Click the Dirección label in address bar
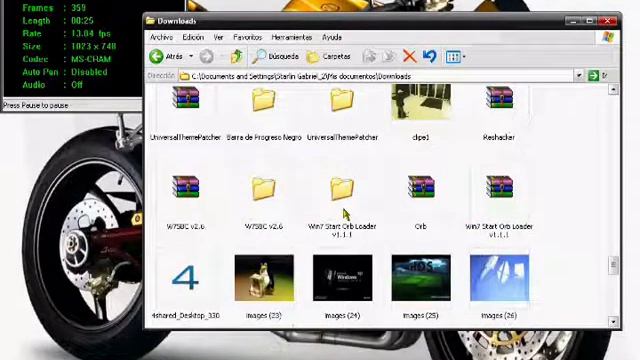The width and height of the screenshot is (640, 360). pyautogui.click(x=161, y=76)
